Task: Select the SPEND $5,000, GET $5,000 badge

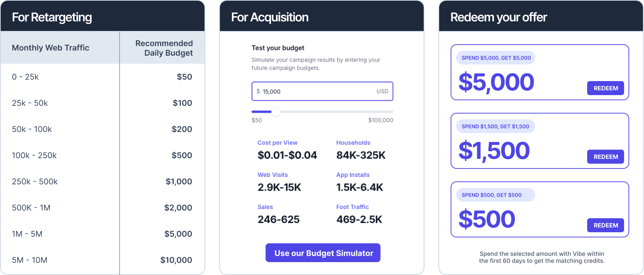Action: click(496, 58)
